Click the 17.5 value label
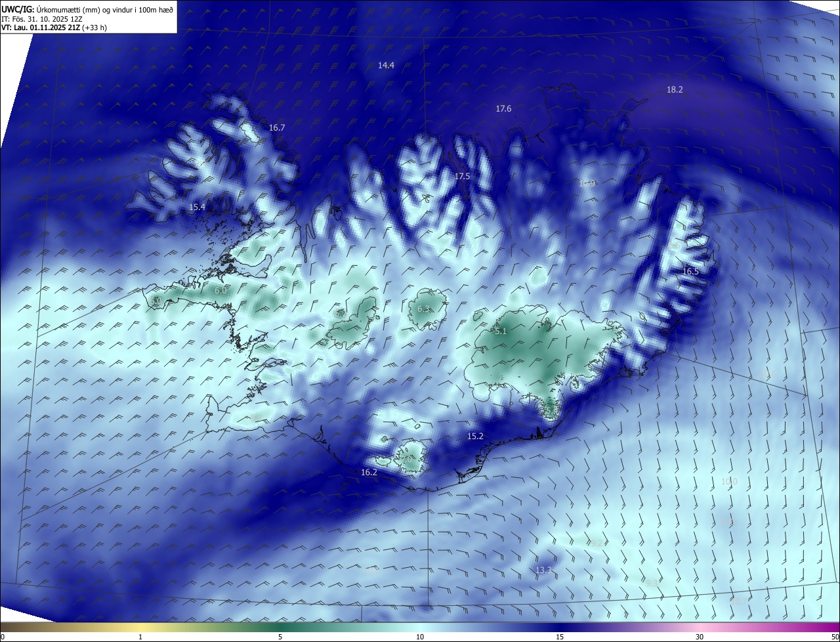Image resolution: width=840 pixels, height=642 pixels. (462, 176)
